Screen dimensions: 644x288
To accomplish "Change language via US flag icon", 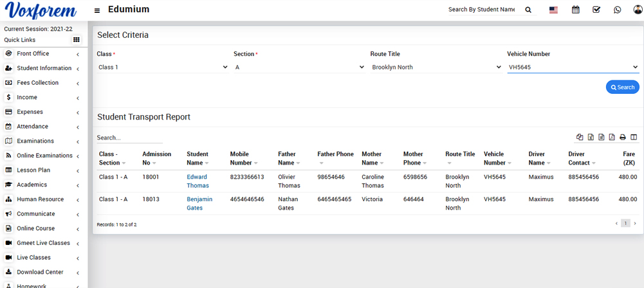I will [x=553, y=10].
